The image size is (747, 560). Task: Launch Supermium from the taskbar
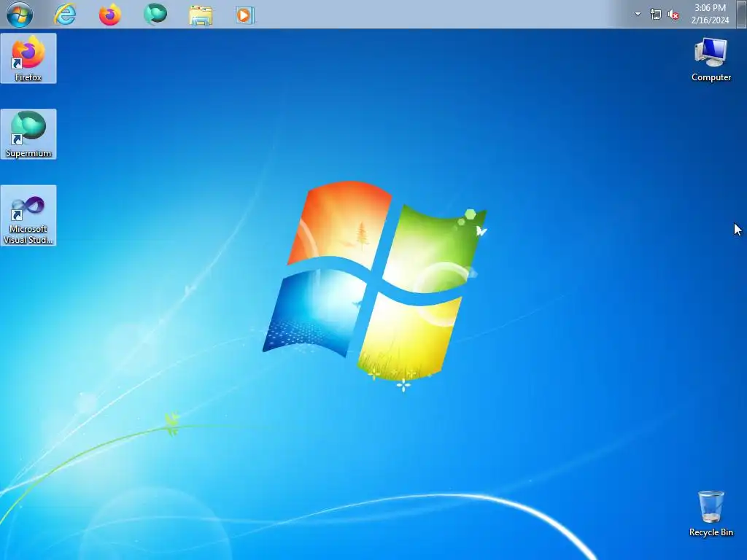(x=155, y=14)
